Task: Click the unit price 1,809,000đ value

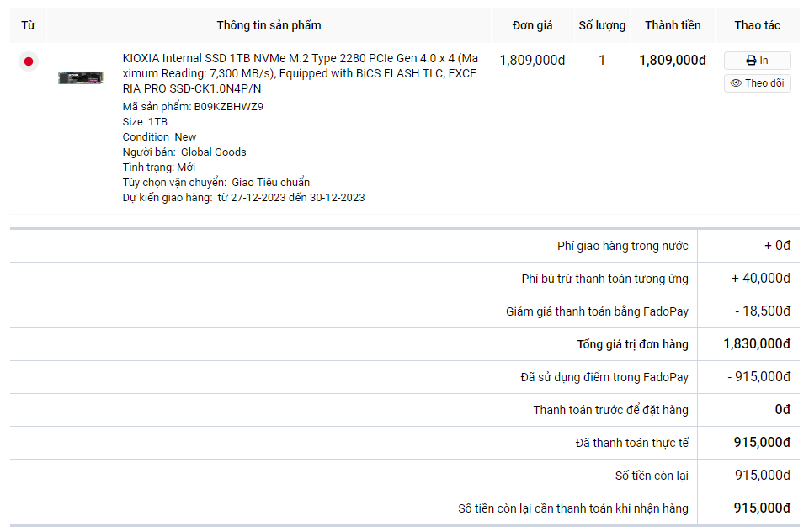Action: (532, 61)
